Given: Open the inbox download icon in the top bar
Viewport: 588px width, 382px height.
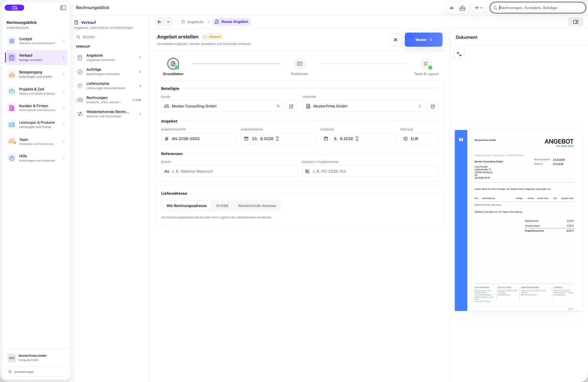Looking at the screenshot, I should click(x=462, y=8).
